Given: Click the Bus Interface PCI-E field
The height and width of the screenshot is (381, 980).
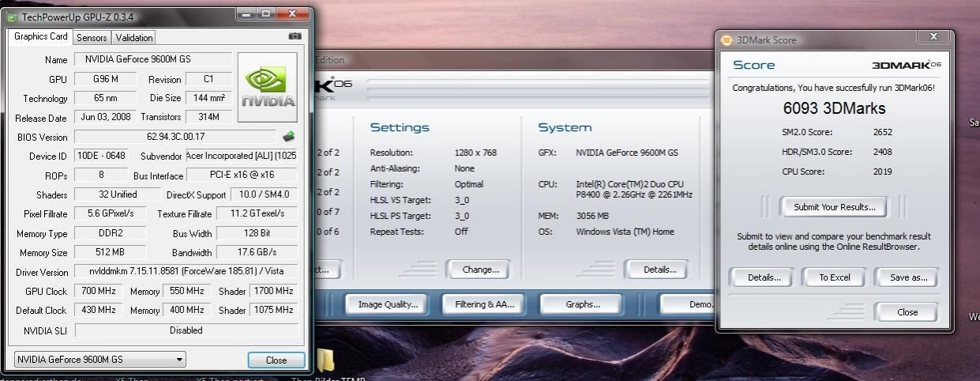Looking at the screenshot, I should click(242, 175).
